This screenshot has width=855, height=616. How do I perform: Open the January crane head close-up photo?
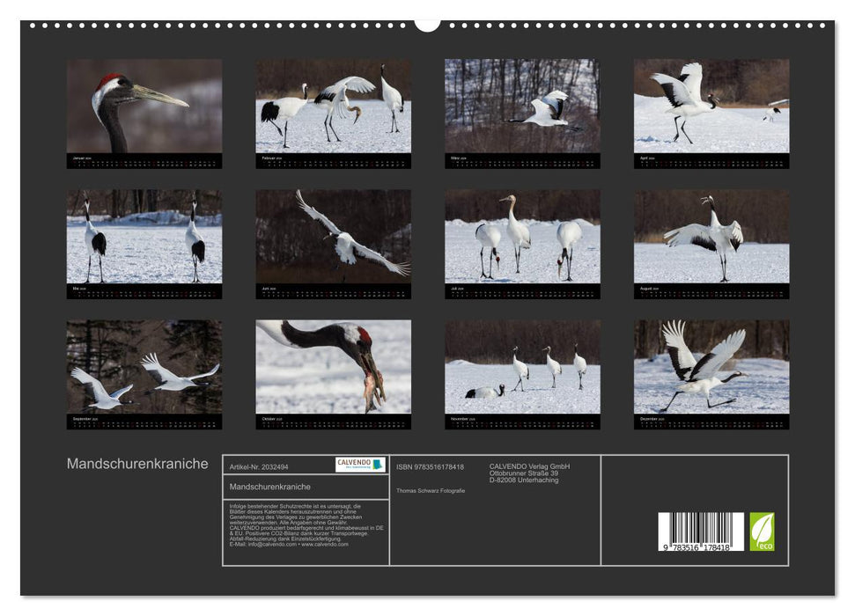144,106
